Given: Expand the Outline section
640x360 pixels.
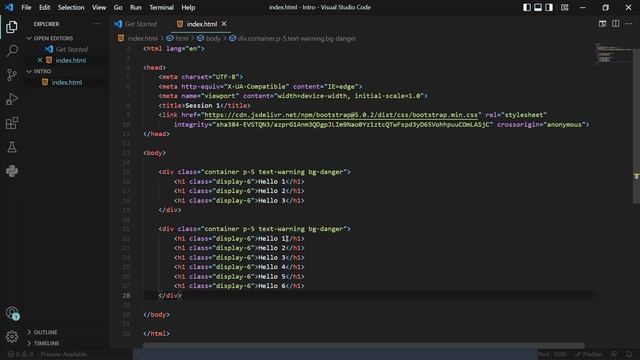Looking at the screenshot, I should point(45,332).
